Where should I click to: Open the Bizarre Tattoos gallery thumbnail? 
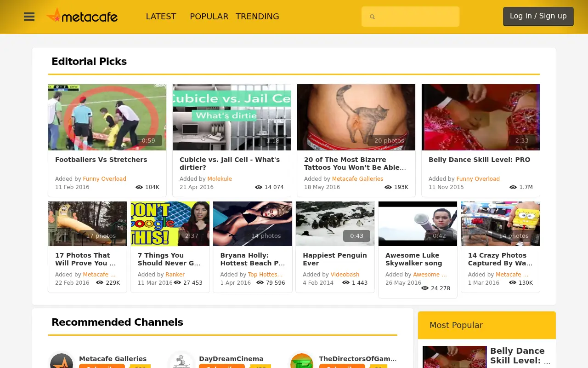[356, 117]
